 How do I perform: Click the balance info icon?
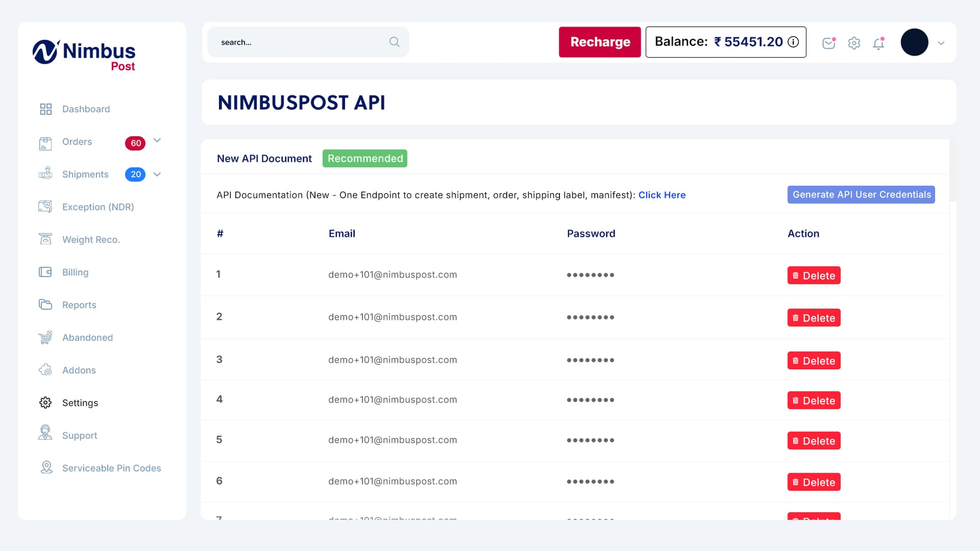click(x=793, y=42)
